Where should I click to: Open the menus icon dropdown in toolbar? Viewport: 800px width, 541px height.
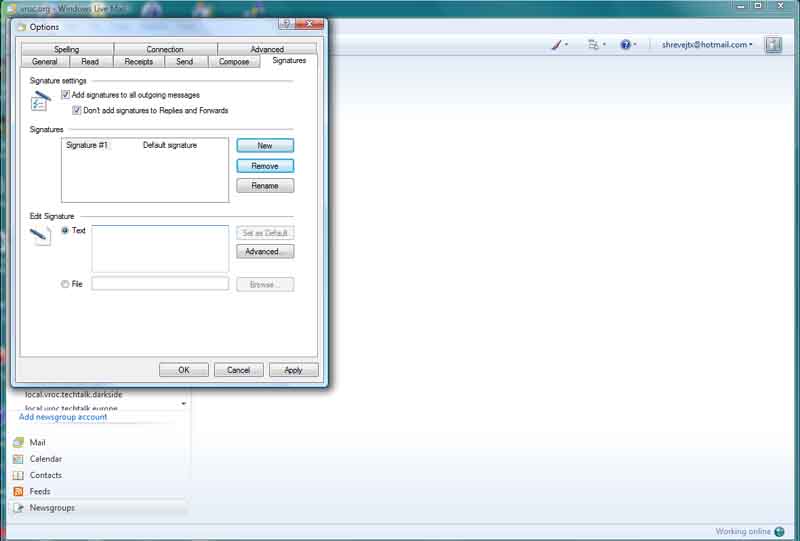click(596, 45)
